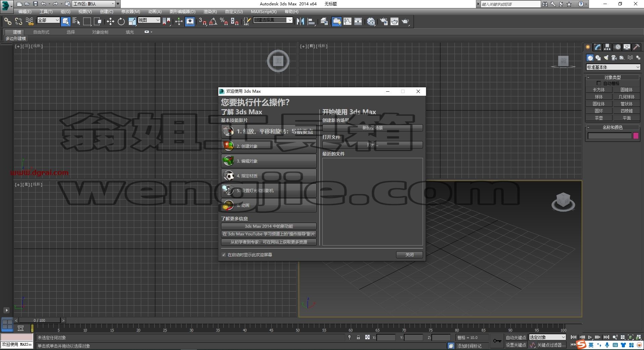This screenshot has height=350, width=644.
Task: Click the Render Production teapot icon
Action: coord(406,21)
